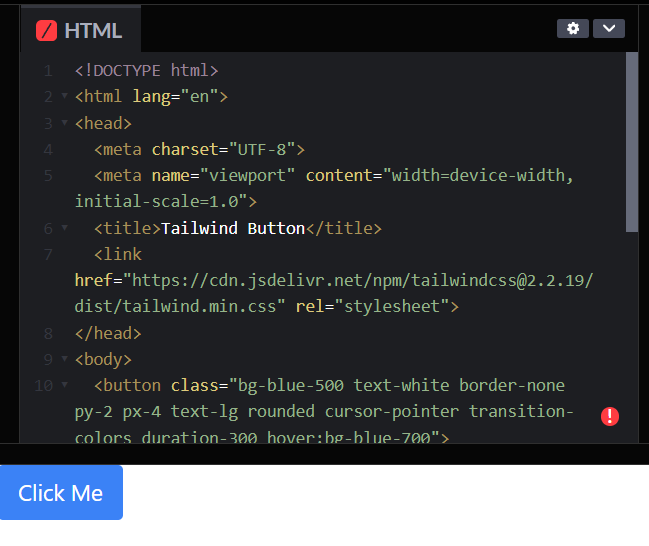
Task: Collapse the body tag fold arrow
Action: pos(65,358)
